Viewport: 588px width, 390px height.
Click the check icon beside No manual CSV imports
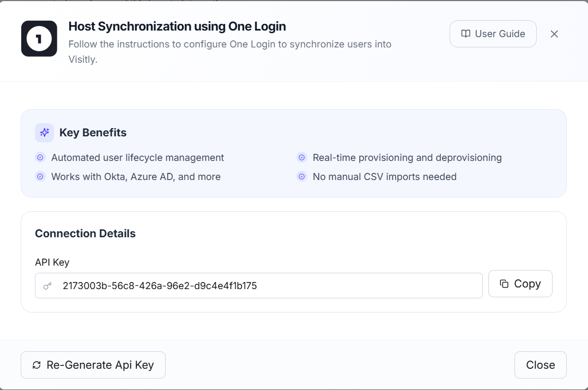coord(302,177)
